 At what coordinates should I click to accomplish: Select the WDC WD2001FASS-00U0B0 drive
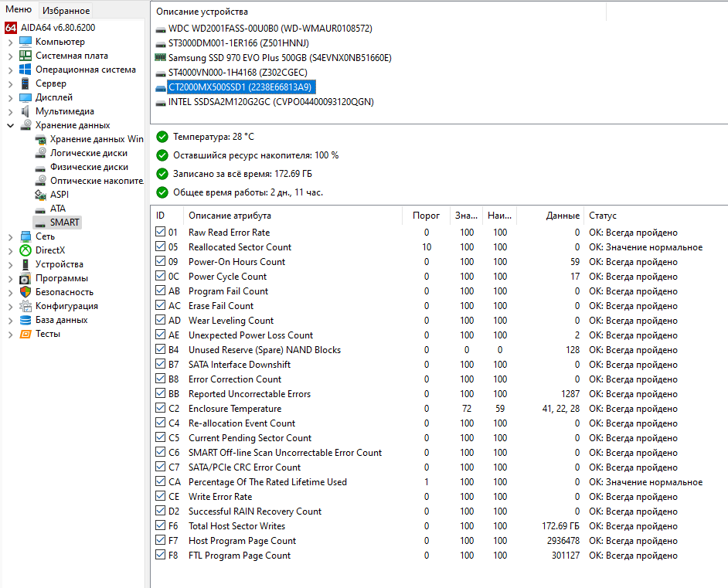pos(270,29)
